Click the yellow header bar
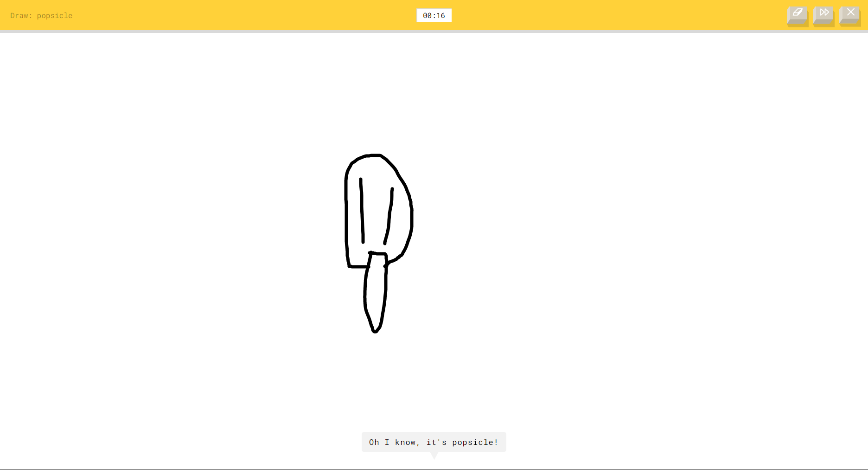Viewport: 868px width, 470px height. (232, 15)
